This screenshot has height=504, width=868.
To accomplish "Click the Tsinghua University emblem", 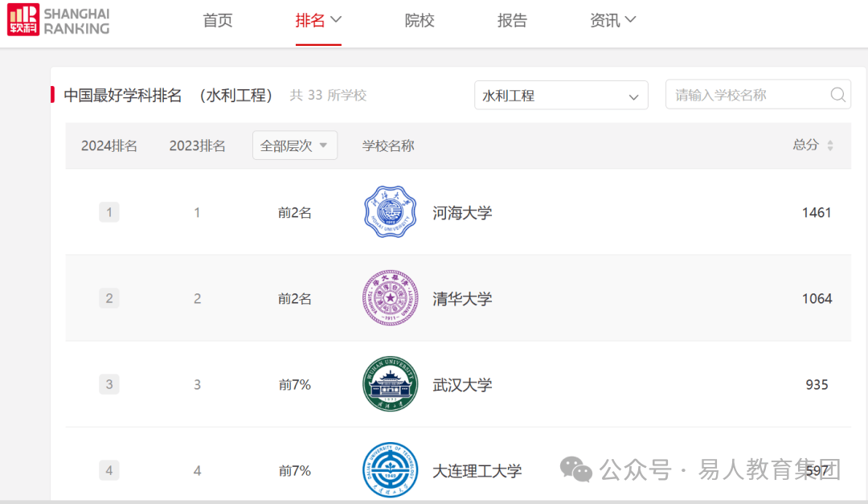I will [390, 298].
